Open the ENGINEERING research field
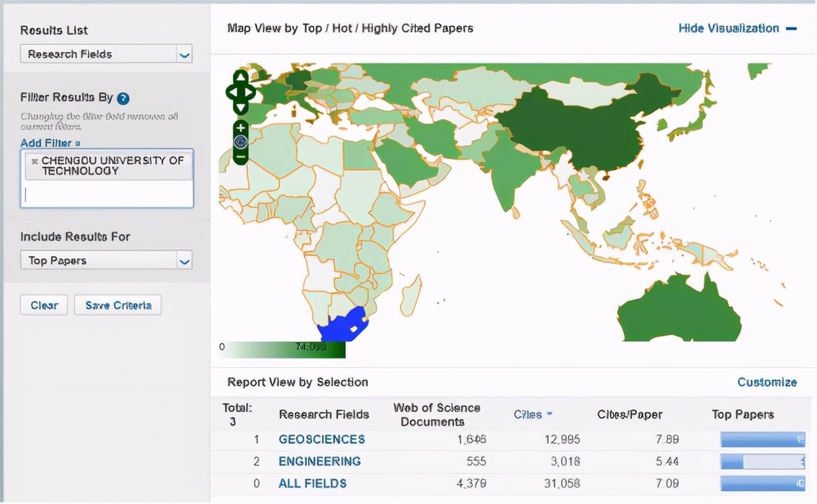Viewport: 817px width, 504px height. pos(320,462)
